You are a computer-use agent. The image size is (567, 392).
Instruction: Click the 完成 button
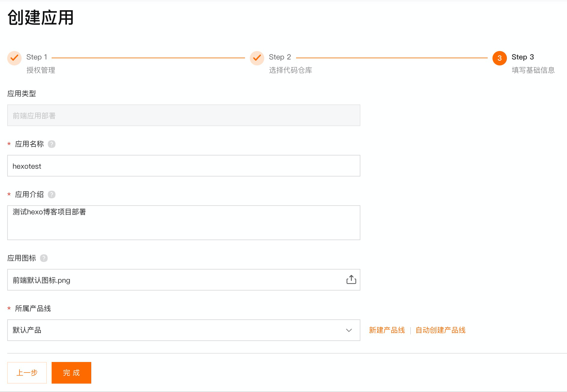(71, 373)
